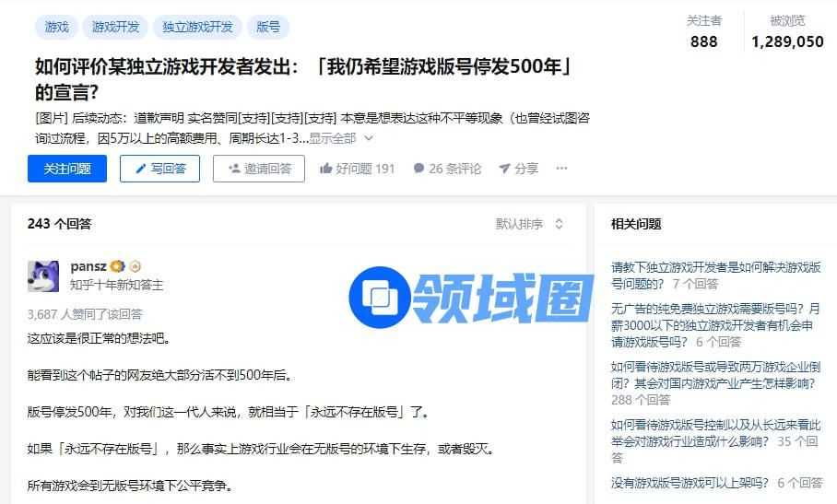Click pansz's wolf avatar image
This screenshot has height=504, width=837.
pos(43,275)
